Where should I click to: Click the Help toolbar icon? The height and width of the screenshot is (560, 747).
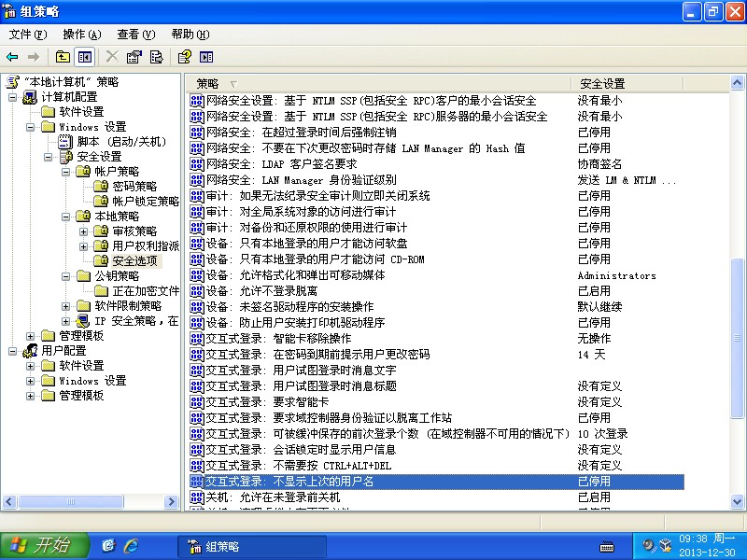185,57
